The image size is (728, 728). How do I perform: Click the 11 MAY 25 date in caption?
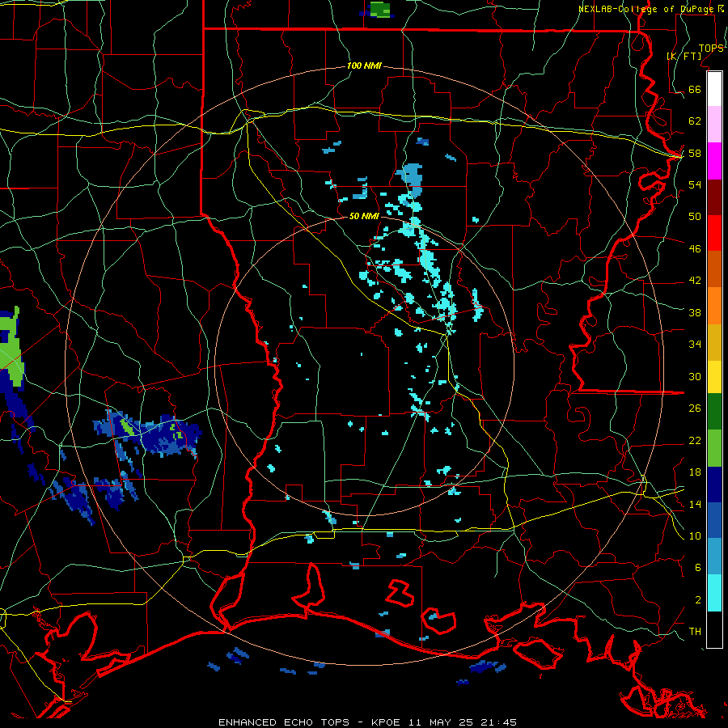(441, 722)
